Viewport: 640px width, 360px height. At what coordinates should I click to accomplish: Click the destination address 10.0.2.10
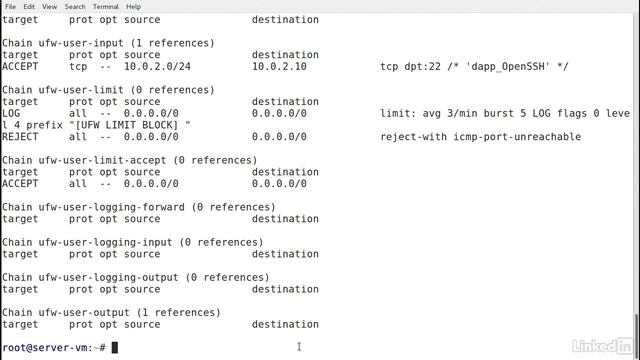(x=279, y=67)
